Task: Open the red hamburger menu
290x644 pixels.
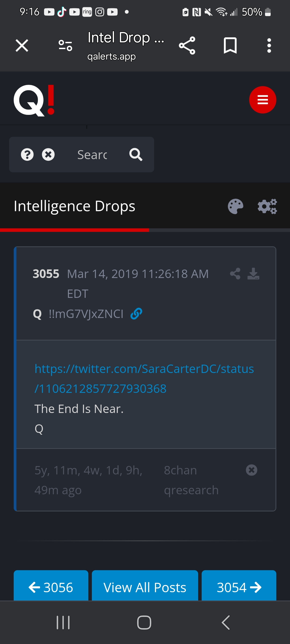Action: 262,100
